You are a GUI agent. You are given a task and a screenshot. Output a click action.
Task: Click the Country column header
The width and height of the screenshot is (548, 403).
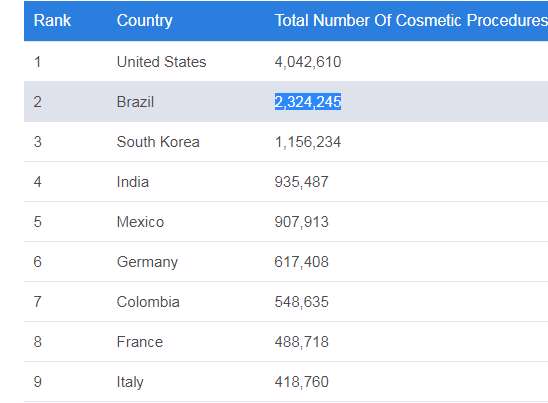[x=144, y=21]
